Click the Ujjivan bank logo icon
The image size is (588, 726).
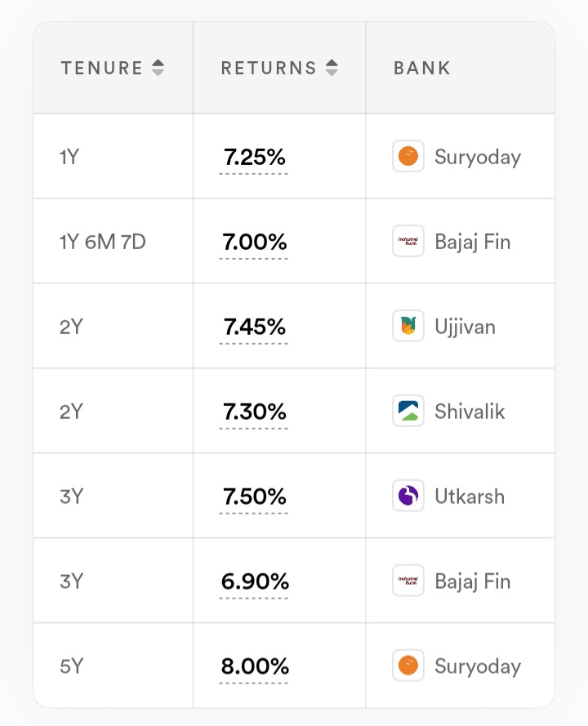point(408,326)
